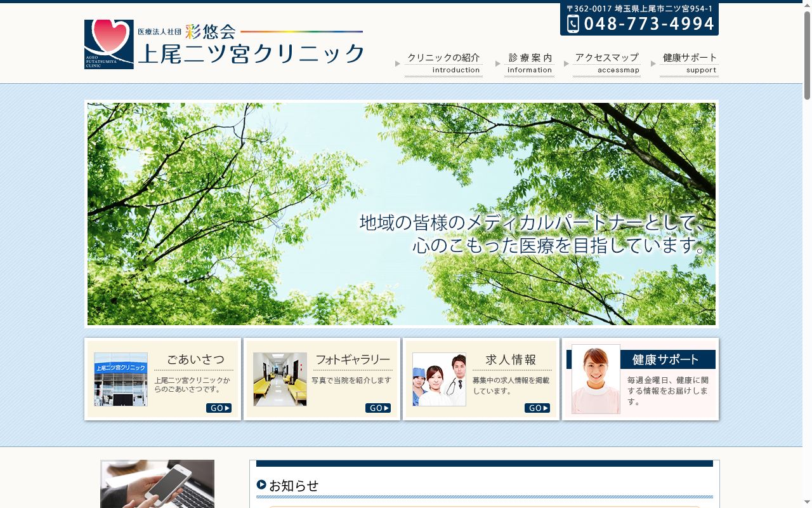Click the お知らせ heading text
Screen dimensions: 812x508
click(x=294, y=486)
